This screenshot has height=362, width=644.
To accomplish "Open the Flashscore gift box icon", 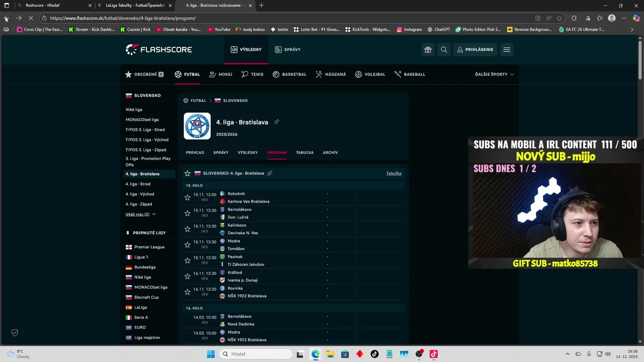I will [428, 50].
